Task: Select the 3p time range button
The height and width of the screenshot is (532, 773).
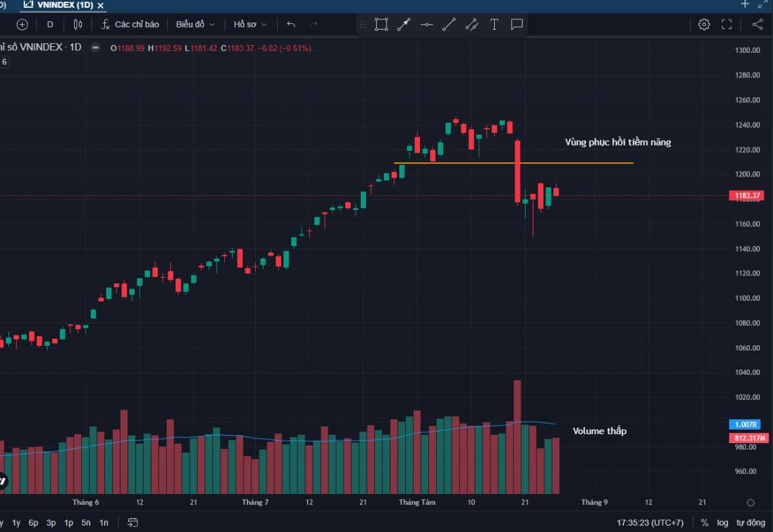Action: click(51, 522)
